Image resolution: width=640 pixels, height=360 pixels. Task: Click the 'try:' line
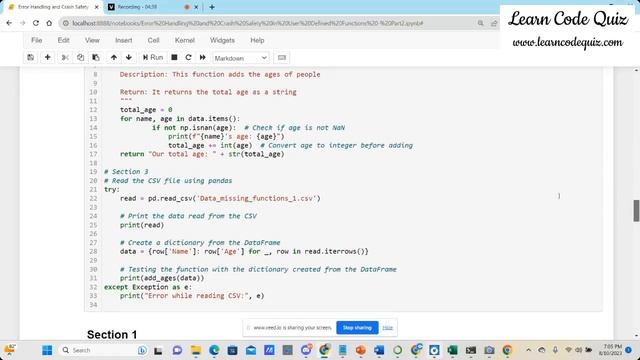[x=112, y=189]
